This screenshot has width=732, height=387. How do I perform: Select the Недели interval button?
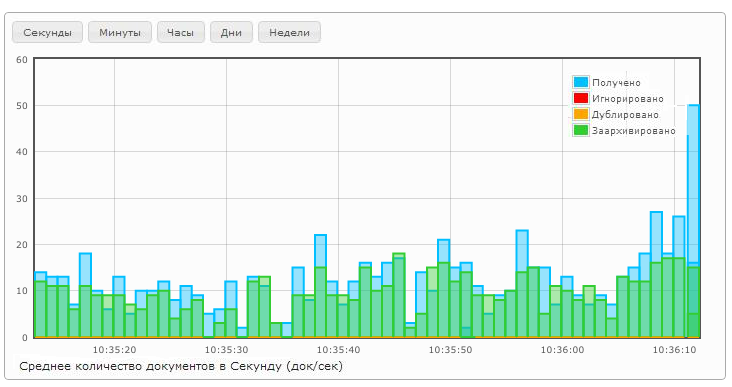289,33
